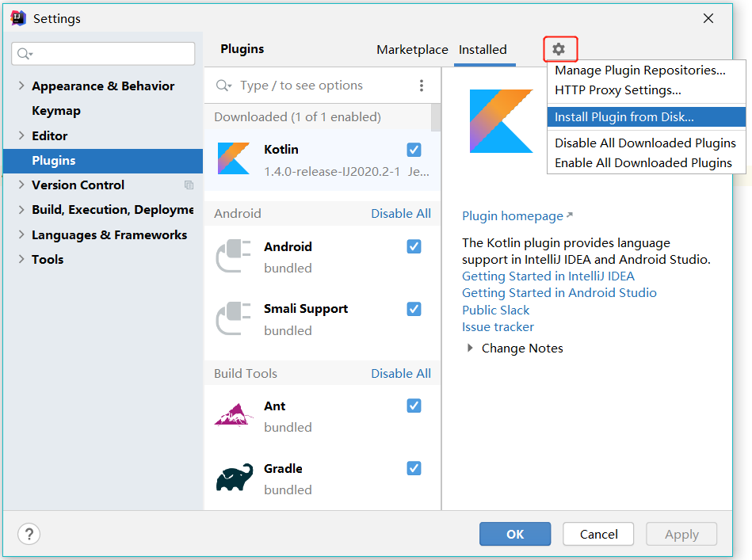Expand Build, Execution, Deployment node arrow
Image resolution: width=752 pixels, height=560 pixels.
21,210
